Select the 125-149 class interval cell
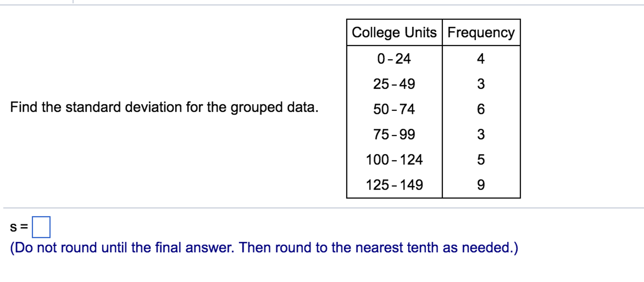Image resolution: width=644 pixels, height=282 pixels. pos(394,185)
